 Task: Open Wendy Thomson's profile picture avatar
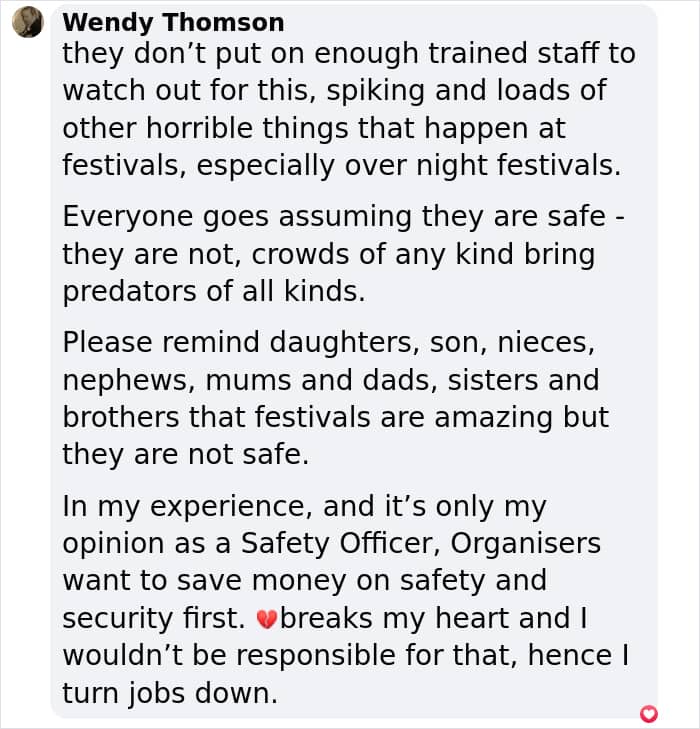click(27, 22)
